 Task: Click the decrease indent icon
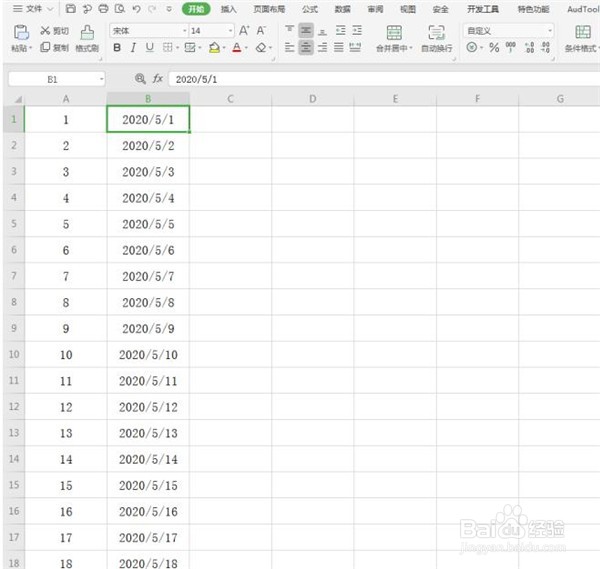[x=340, y=30]
